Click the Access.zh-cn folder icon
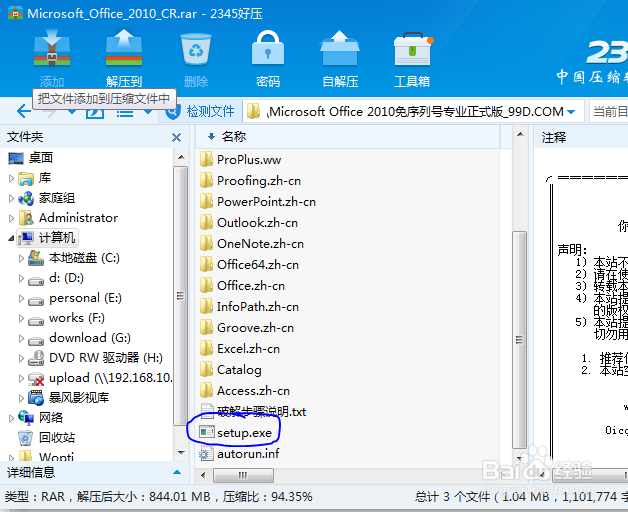The height and width of the screenshot is (512, 628). click(206, 391)
